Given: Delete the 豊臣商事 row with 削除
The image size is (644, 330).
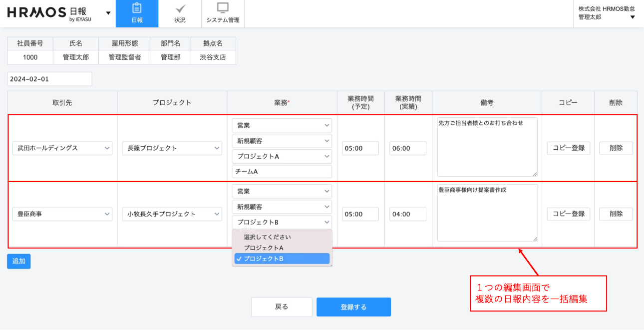Looking at the screenshot, I should (x=616, y=214).
